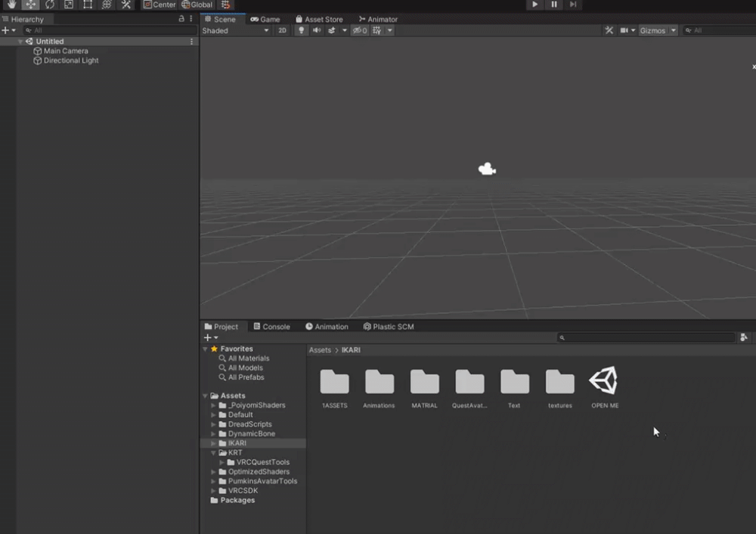Screen dimensions: 756x534
Task: Toggle the Gizmos button
Action: (x=653, y=30)
